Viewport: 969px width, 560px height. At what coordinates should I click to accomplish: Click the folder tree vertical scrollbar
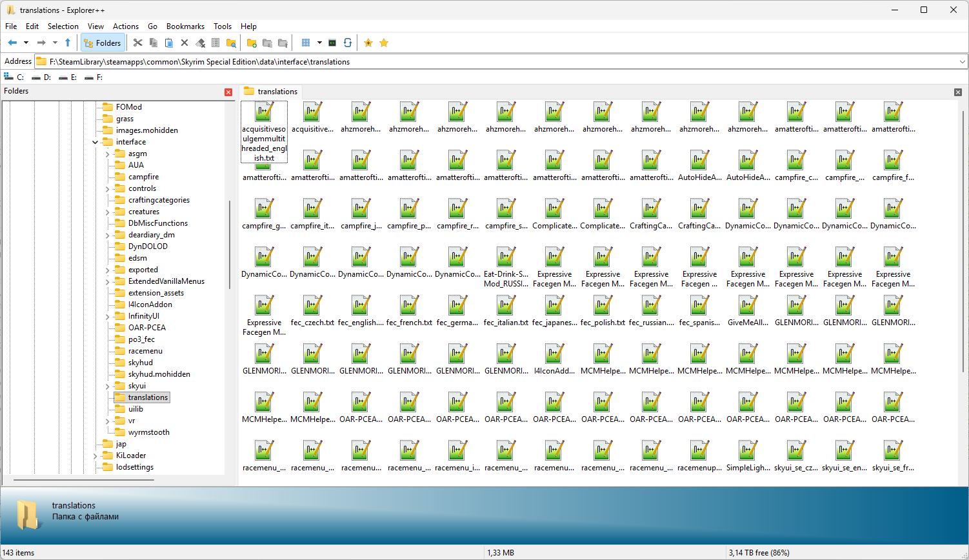230,245
